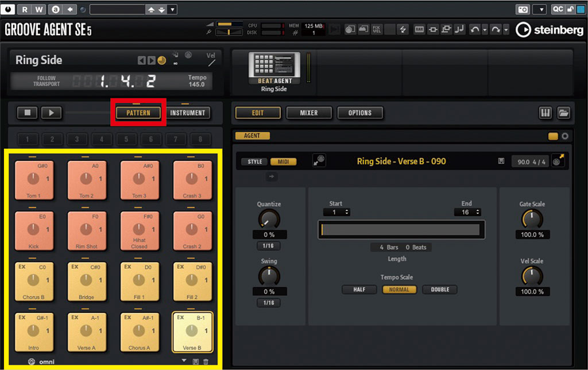Toggle the QC quick controls button

558,9
